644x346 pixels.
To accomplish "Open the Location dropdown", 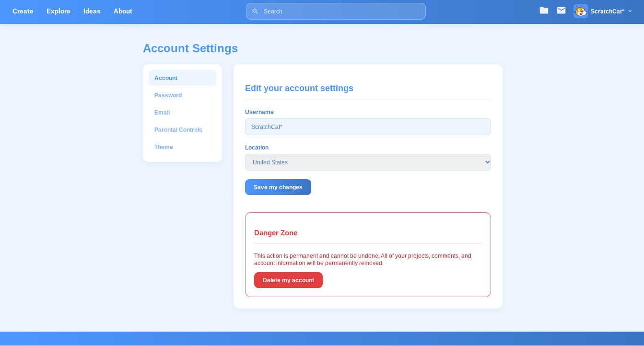I will 368,162.
